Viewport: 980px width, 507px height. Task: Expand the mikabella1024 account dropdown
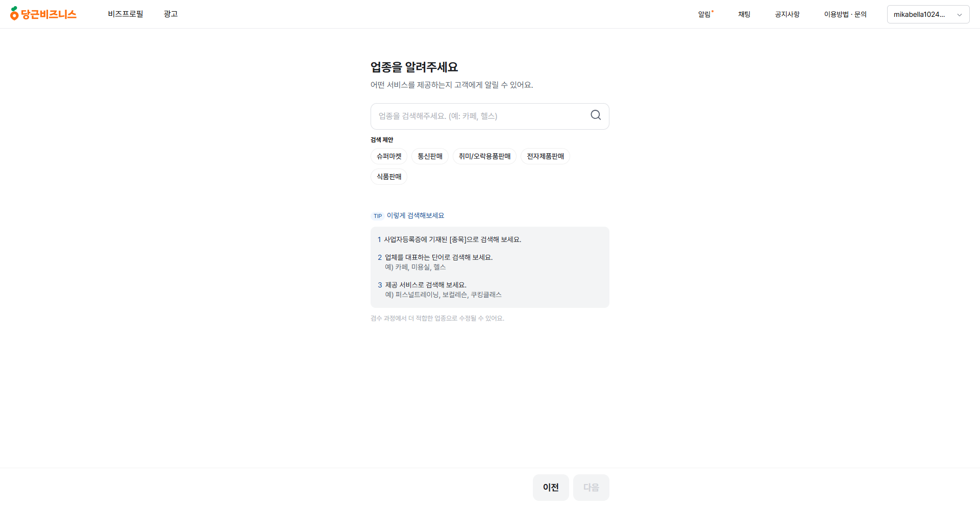click(928, 14)
